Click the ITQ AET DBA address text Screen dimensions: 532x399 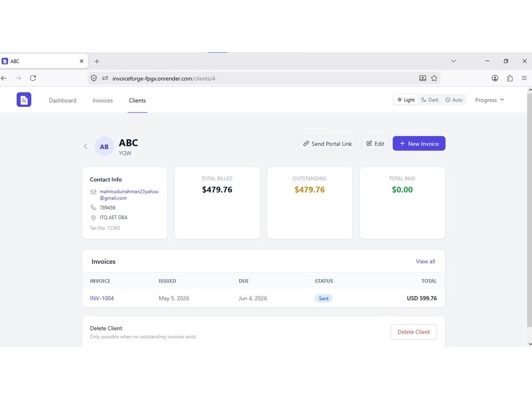pos(114,218)
